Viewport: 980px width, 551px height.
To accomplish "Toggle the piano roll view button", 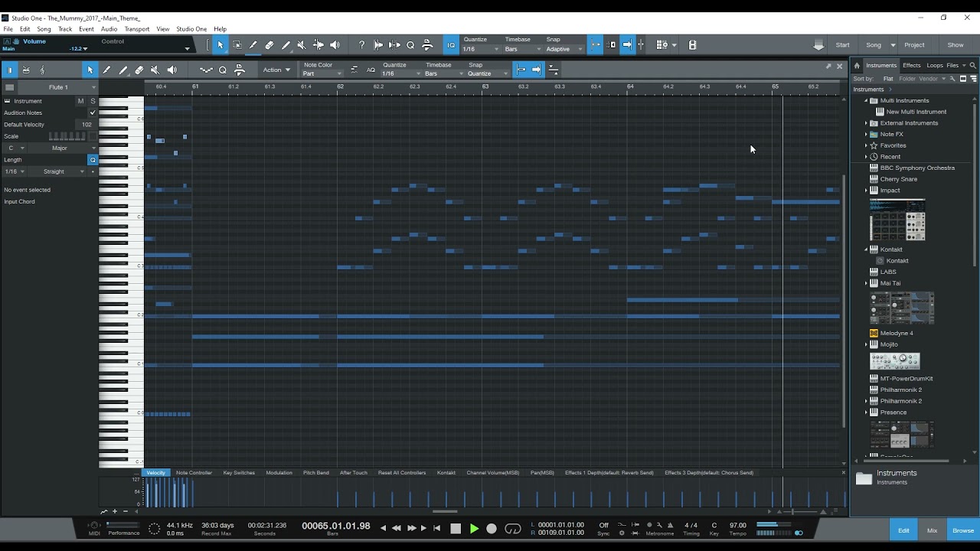I will tap(10, 70).
